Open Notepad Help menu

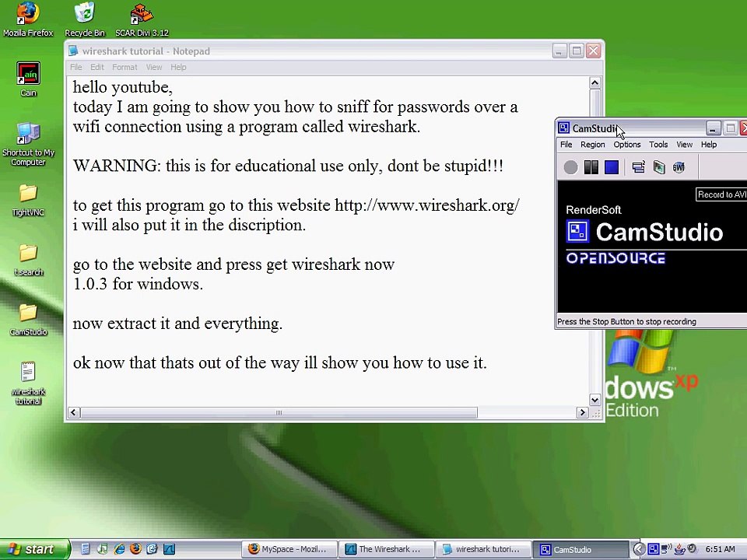(179, 67)
